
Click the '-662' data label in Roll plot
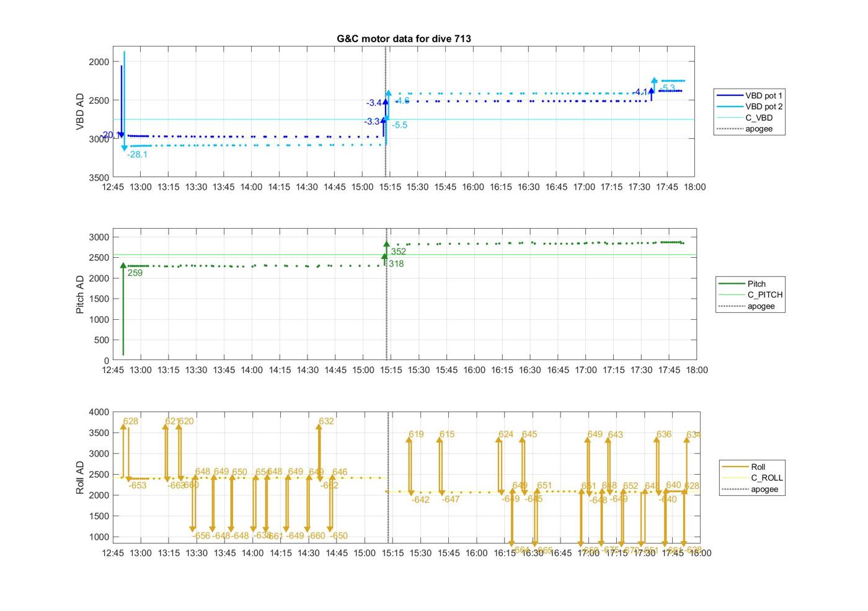point(329,485)
